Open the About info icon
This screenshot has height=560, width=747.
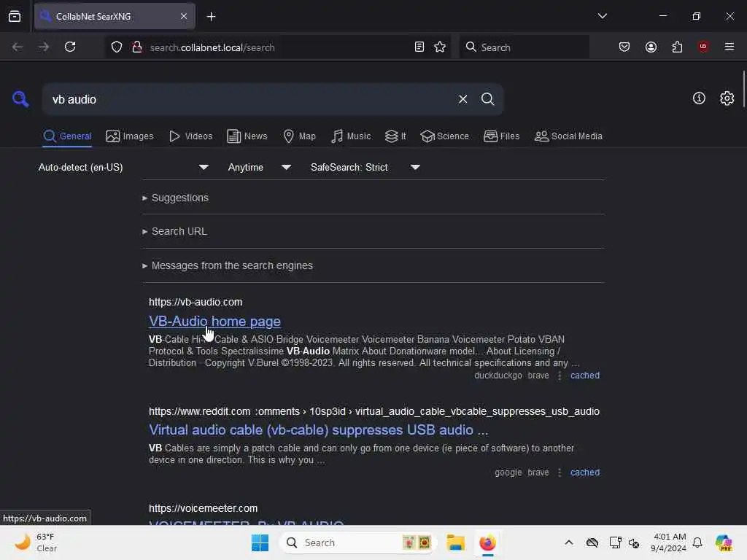click(698, 98)
